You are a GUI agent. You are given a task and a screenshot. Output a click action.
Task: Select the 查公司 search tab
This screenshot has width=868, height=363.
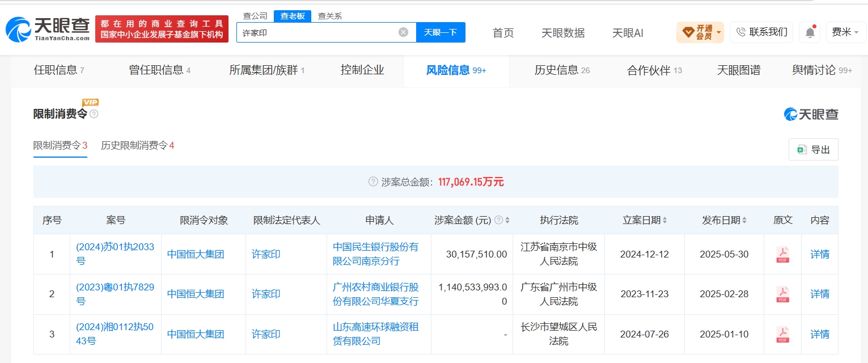(255, 16)
